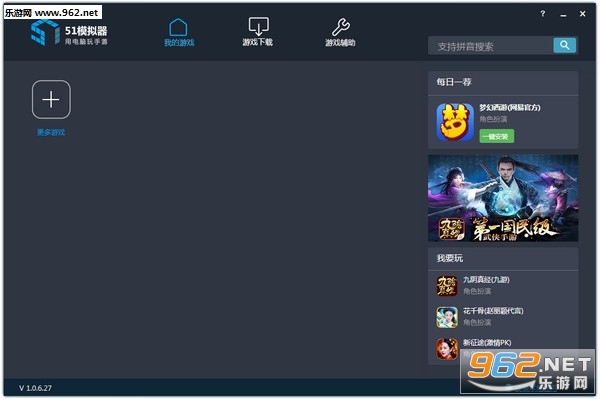Open the 我的游戏 home tab

click(179, 33)
